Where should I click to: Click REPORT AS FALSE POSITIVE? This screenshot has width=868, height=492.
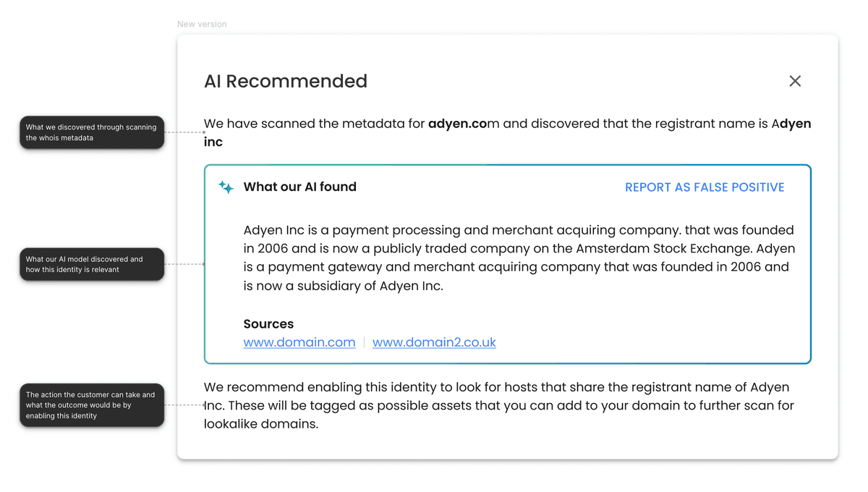click(705, 187)
